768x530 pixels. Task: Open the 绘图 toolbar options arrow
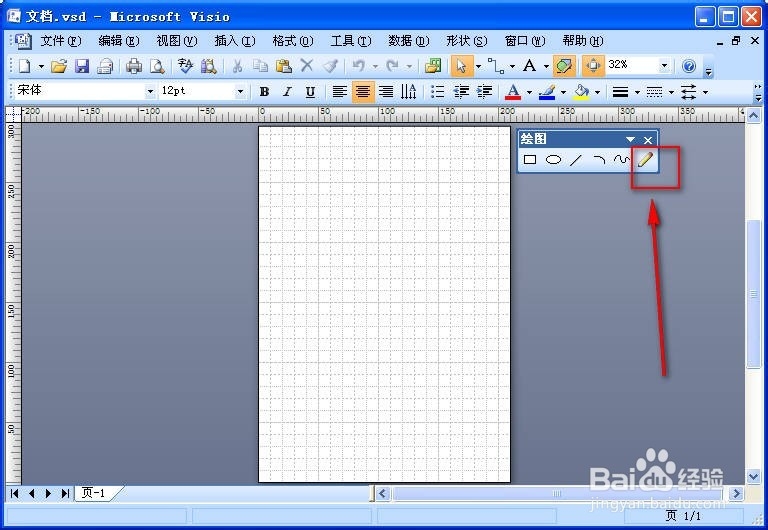click(630, 140)
